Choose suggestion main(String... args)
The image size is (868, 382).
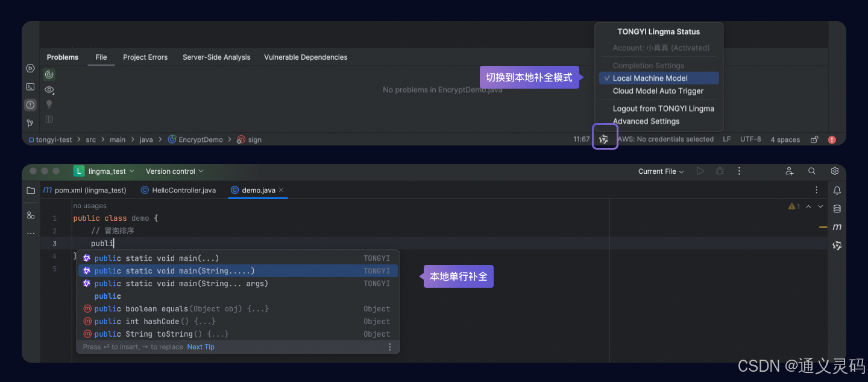[238, 284]
